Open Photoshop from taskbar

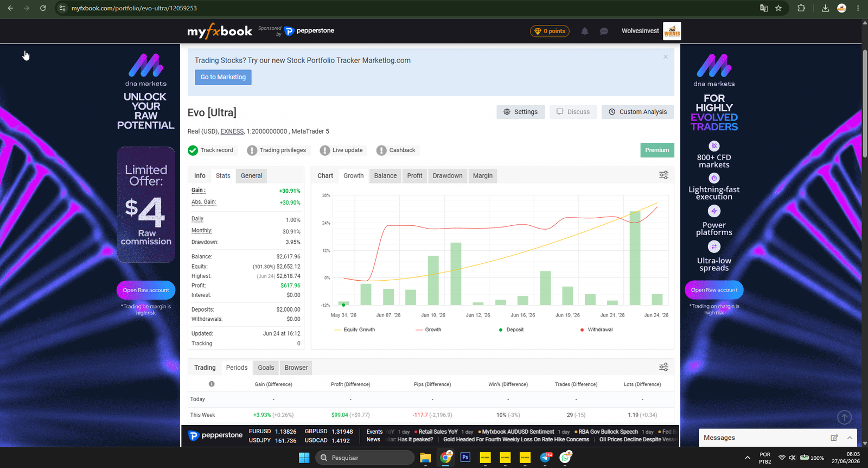click(465, 458)
